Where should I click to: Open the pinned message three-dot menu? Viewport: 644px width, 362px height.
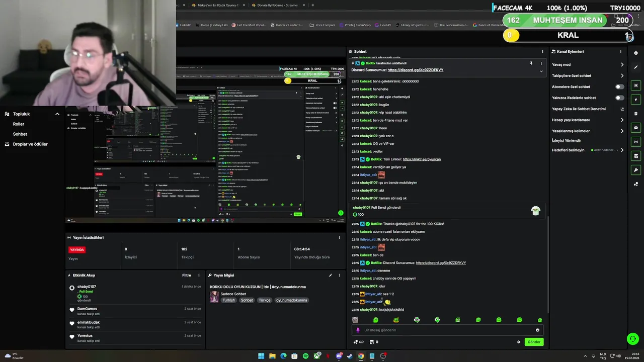tap(541, 63)
